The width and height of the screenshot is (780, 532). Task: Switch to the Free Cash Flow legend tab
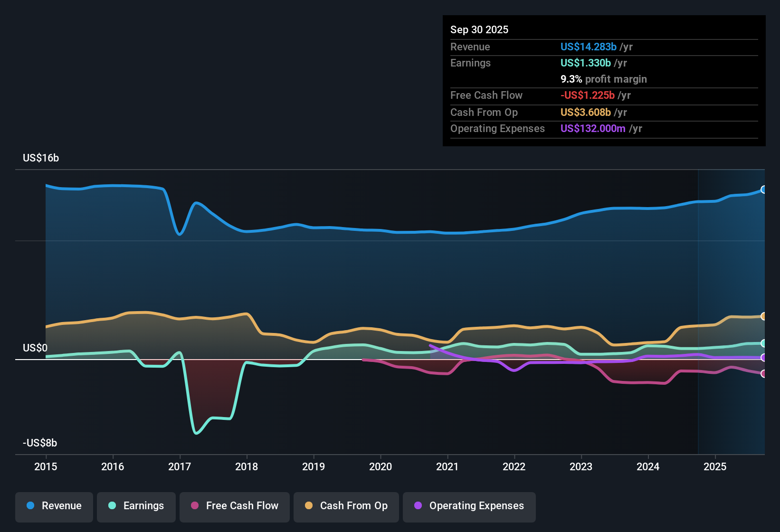[x=234, y=506]
